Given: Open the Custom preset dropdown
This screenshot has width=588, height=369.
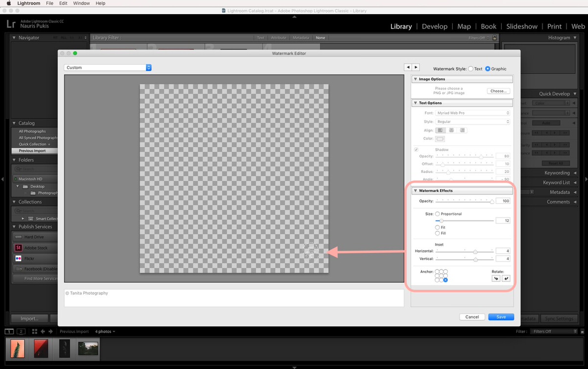Looking at the screenshot, I should (x=108, y=68).
